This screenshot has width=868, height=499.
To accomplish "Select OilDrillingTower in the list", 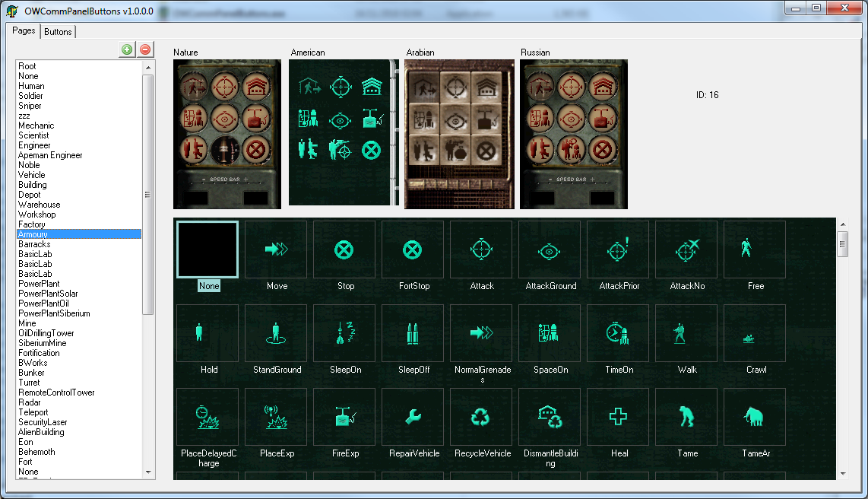I will pos(79,333).
